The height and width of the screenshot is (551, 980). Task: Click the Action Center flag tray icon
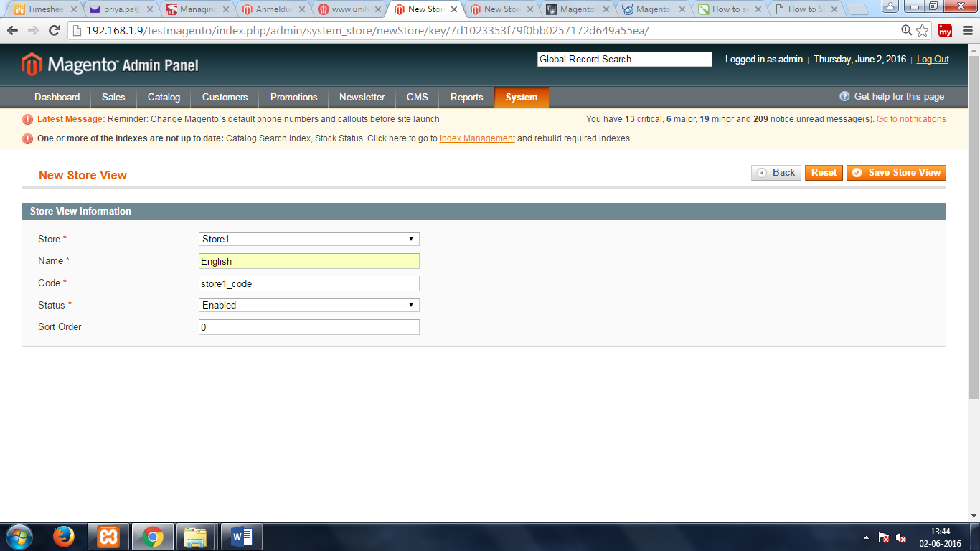coord(884,538)
